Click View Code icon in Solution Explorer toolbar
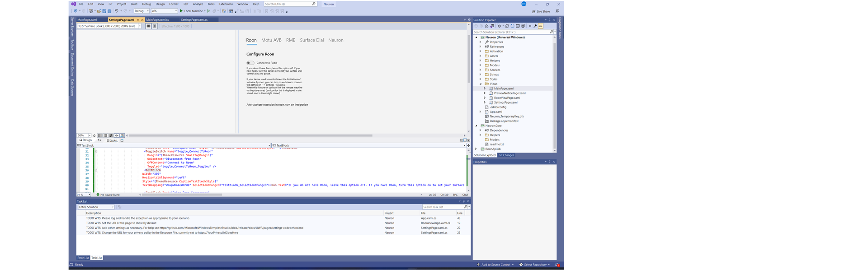 [x=530, y=26]
